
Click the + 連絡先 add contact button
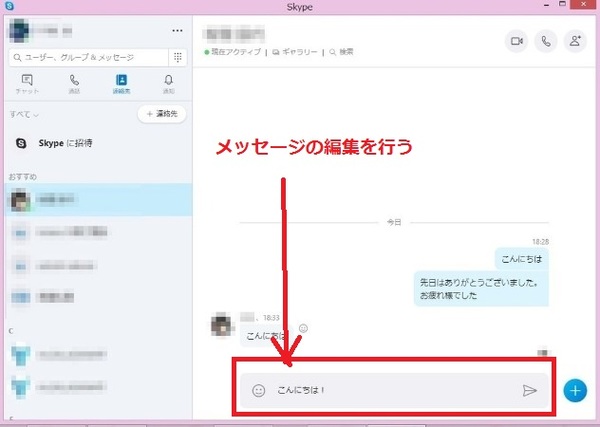[161, 115]
